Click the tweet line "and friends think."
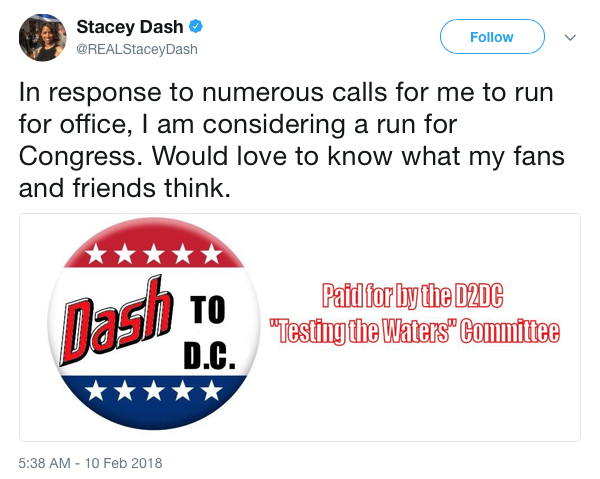This screenshot has width=600, height=479. coord(125,188)
